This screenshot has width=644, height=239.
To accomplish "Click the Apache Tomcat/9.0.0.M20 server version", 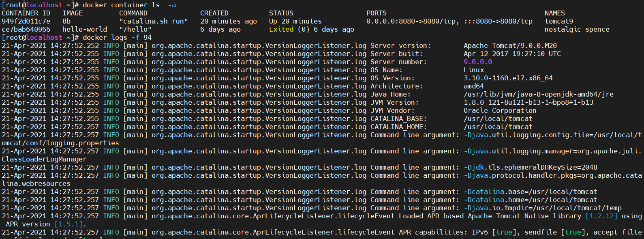I will pyautogui.click(x=510, y=45).
